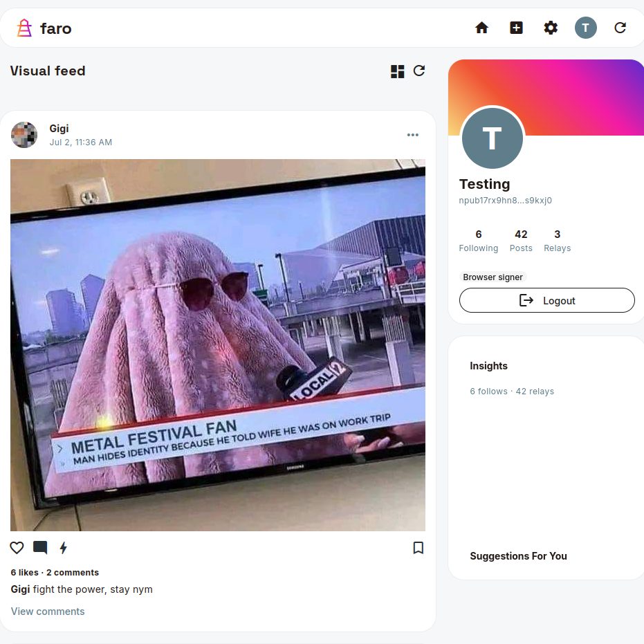The width and height of the screenshot is (644, 644).
Task: Open Relays count in profile card
Action: point(558,241)
